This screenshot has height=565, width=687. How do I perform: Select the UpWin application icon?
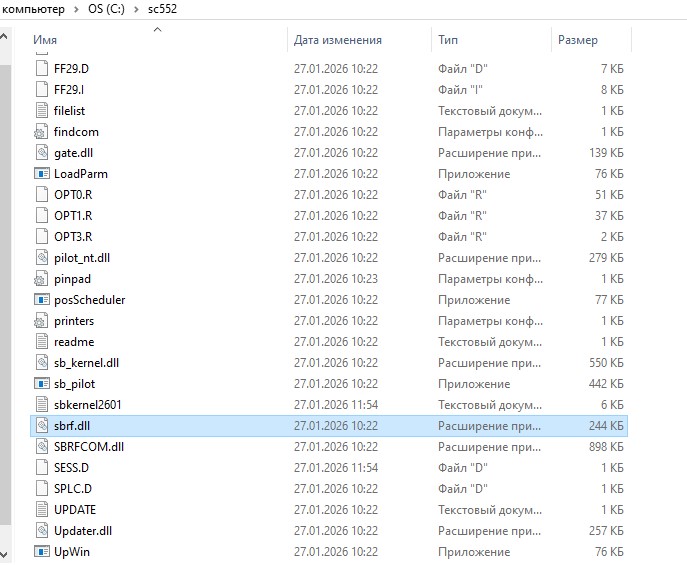41,552
